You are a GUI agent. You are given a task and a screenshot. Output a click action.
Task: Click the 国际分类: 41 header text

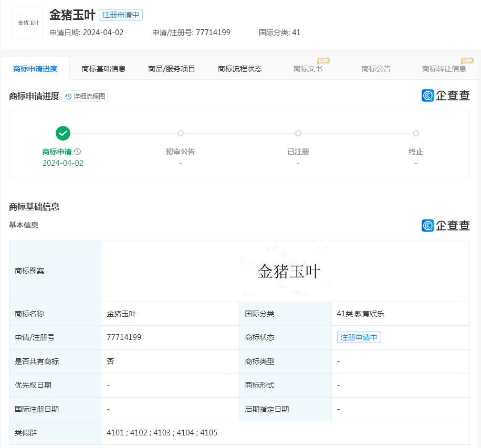(x=279, y=33)
